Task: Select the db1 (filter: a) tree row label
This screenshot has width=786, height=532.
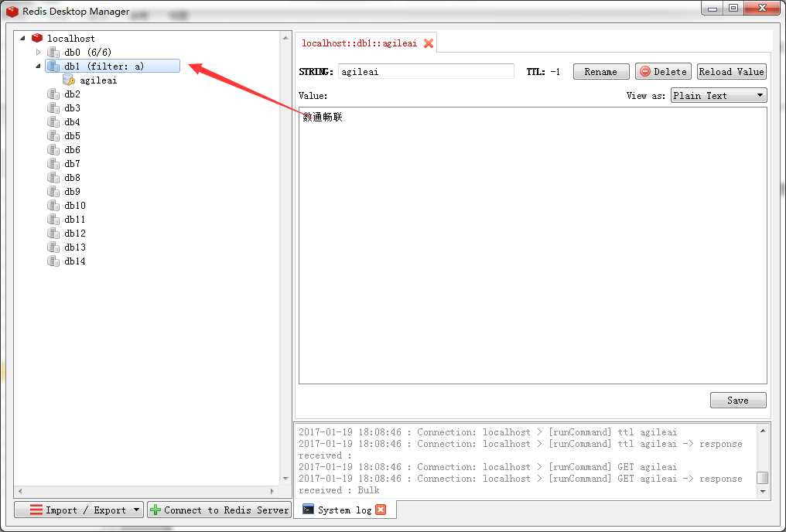Action: click(x=104, y=66)
